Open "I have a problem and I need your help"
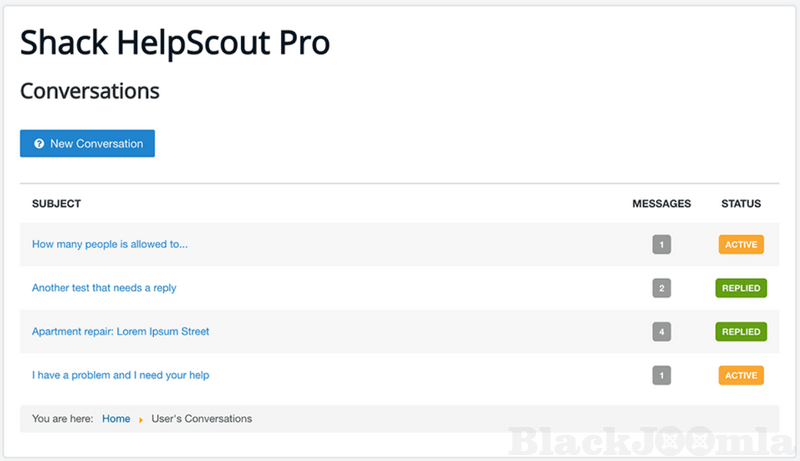This screenshot has height=461, width=800. pyautogui.click(x=120, y=375)
